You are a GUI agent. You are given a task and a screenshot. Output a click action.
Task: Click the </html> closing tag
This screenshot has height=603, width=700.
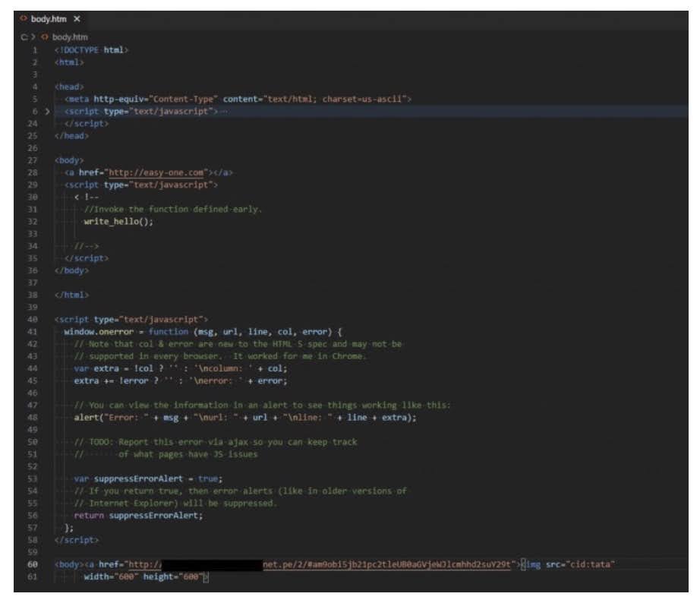(x=71, y=295)
